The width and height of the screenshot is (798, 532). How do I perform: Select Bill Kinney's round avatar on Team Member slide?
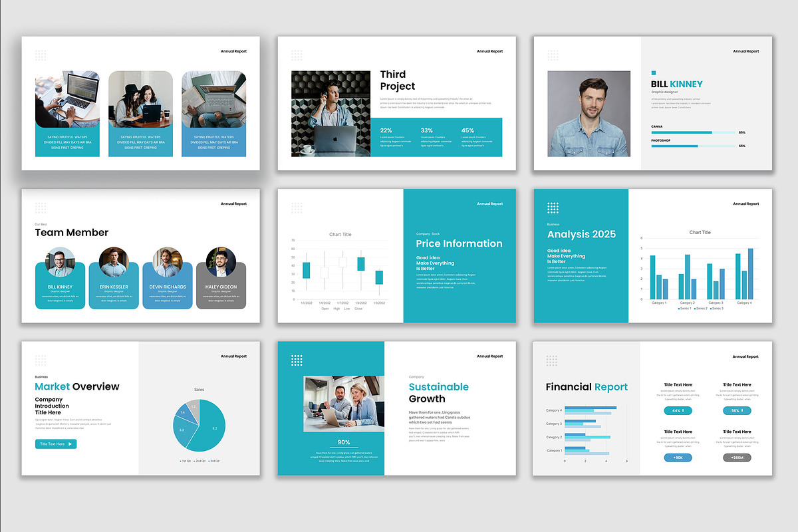(61, 262)
